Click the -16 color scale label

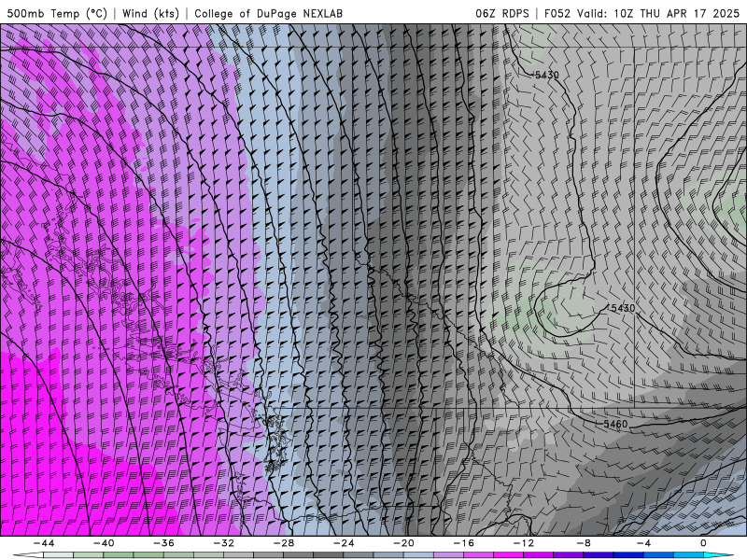463,543
